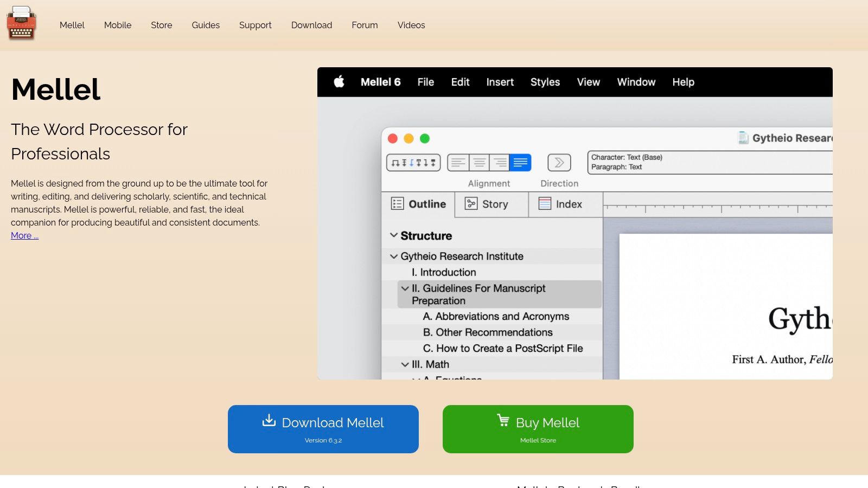Collapse the Gytheio Research Institute node
The width and height of the screenshot is (868, 488).
[394, 256]
